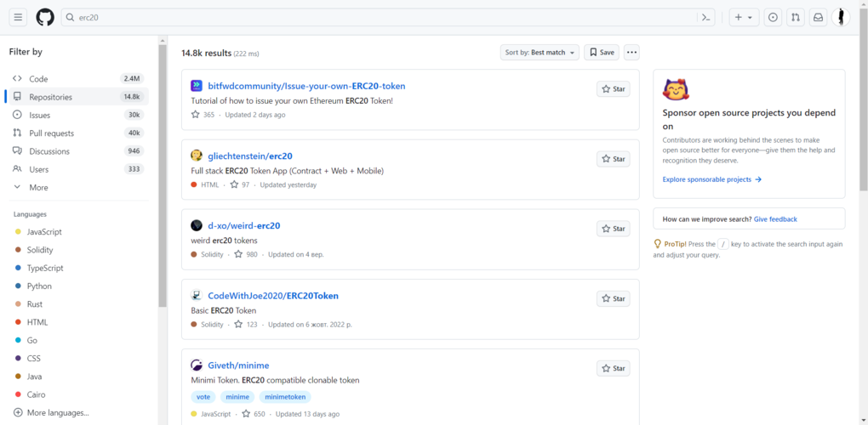View the 650 stargazers of Giveth/minime

[254, 414]
